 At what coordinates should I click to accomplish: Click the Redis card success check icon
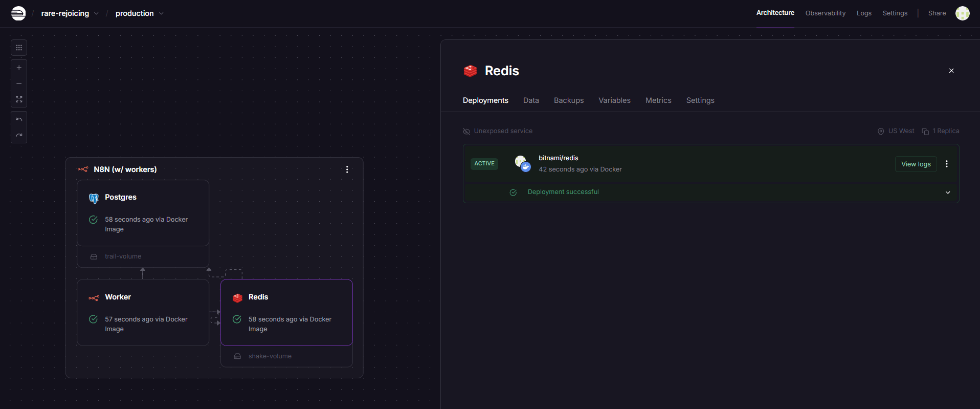tap(237, 319)
